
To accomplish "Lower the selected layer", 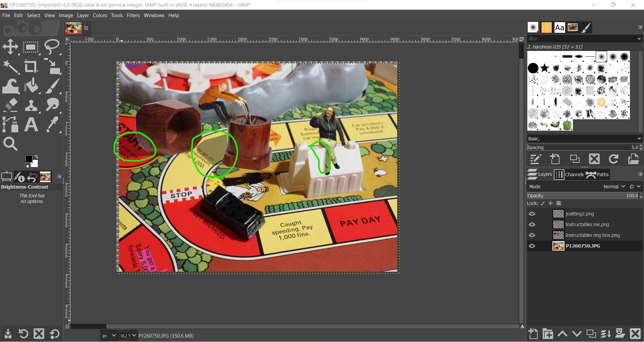I will (577, 334).
